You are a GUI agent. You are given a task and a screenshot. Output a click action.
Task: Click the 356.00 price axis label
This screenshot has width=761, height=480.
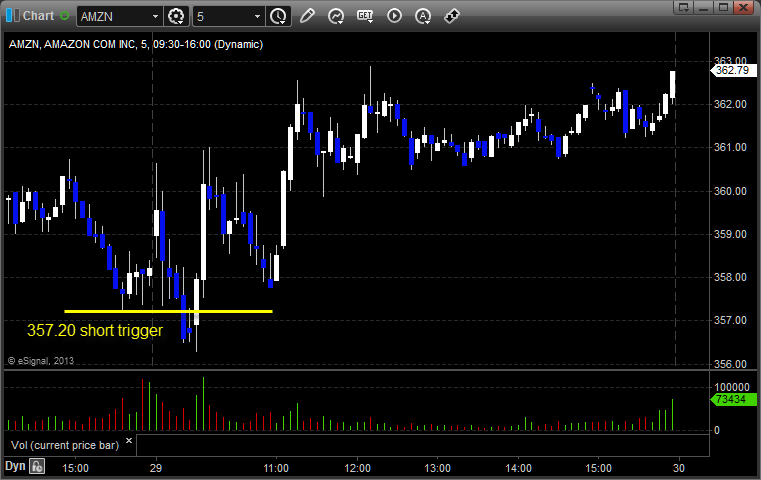pos(730,364)
